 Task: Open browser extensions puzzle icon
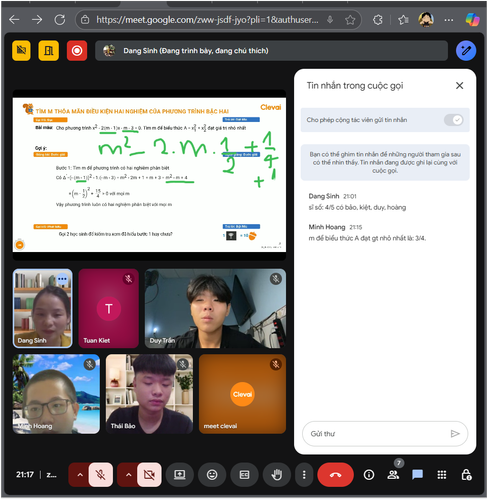[x=378, y=20]
